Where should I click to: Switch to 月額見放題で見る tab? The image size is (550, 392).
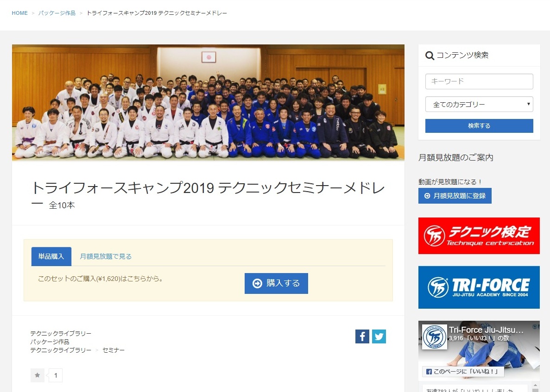click(x=106, y=256)
